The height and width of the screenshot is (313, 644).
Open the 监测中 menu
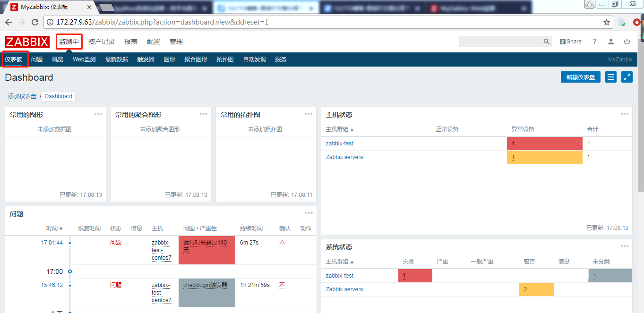pyautogui.click(x=69, y=42)
